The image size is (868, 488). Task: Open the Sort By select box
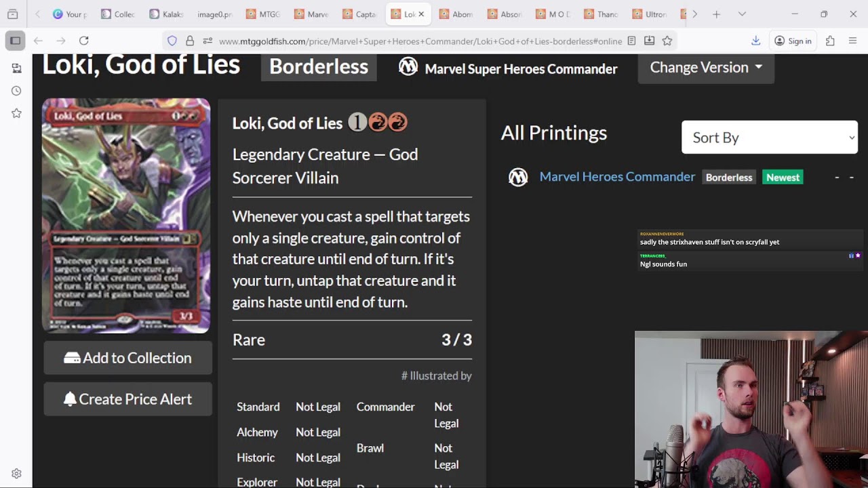770,138
